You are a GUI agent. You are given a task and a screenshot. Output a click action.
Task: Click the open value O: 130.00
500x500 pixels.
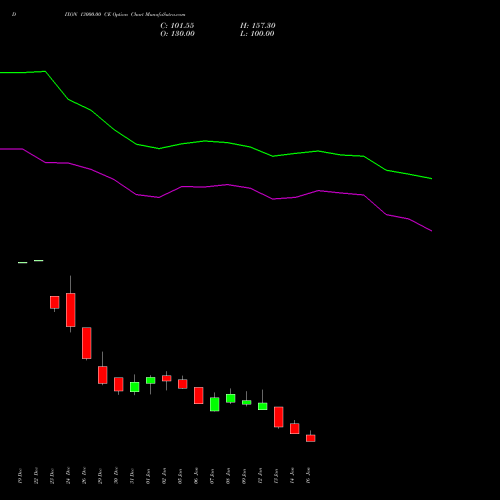coord(177,34)
